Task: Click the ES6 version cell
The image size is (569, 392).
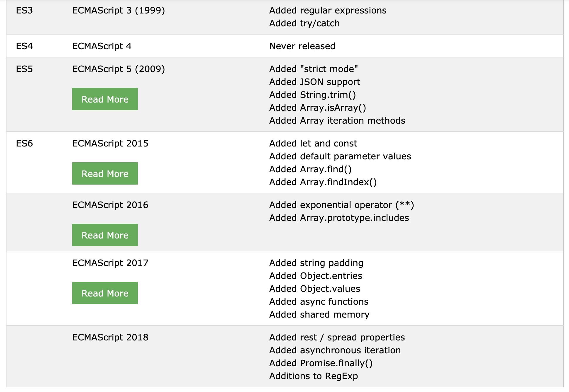Action: pos(24,144)
